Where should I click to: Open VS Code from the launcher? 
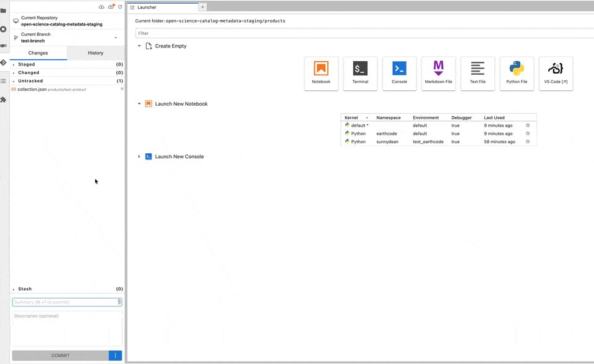(x=556, y=74)
